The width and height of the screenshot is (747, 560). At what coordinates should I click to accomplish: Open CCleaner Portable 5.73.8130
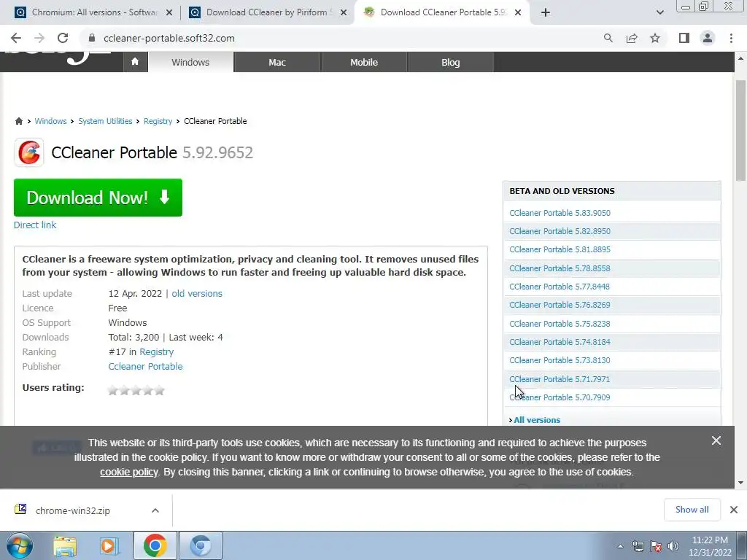[x=560, y=360]
